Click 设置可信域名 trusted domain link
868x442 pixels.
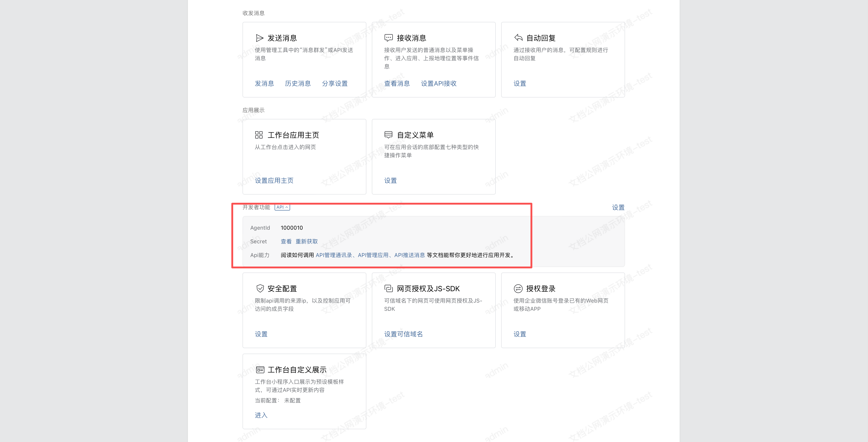[403, 334]
